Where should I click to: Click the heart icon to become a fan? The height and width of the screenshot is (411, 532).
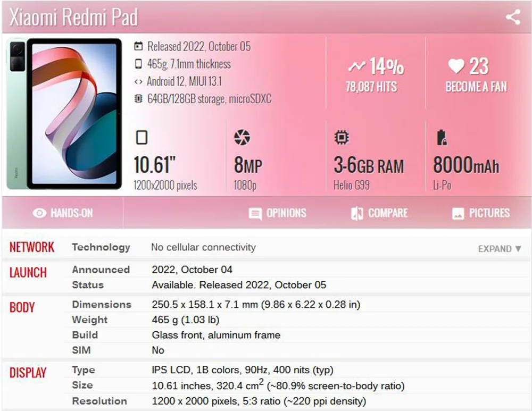coord(456,66)
